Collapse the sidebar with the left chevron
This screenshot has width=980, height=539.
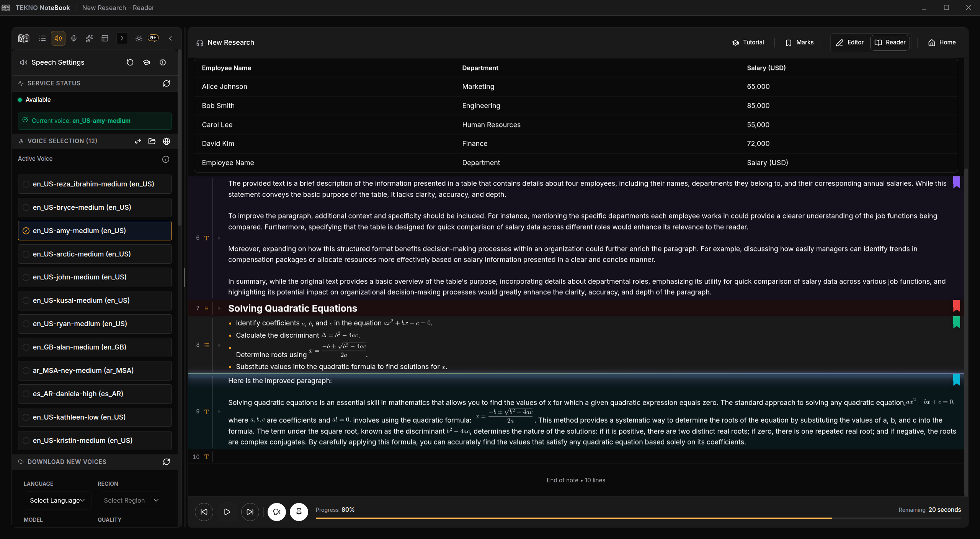[x=171, y=38]
